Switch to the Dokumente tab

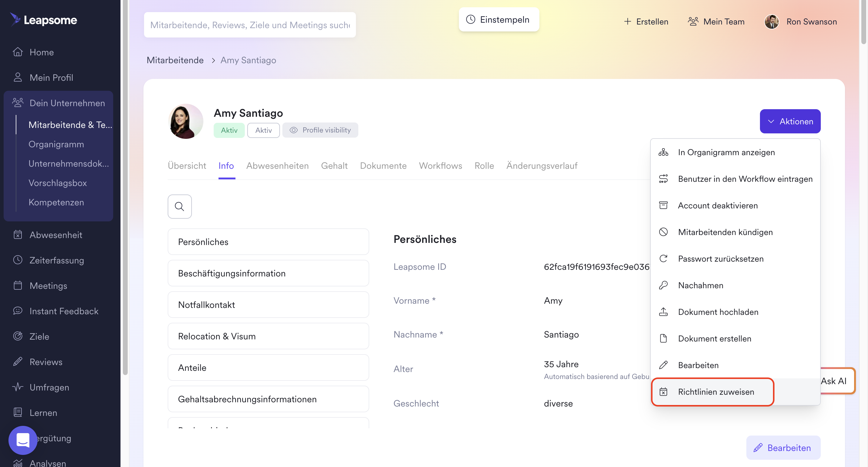tap(383, 166)
